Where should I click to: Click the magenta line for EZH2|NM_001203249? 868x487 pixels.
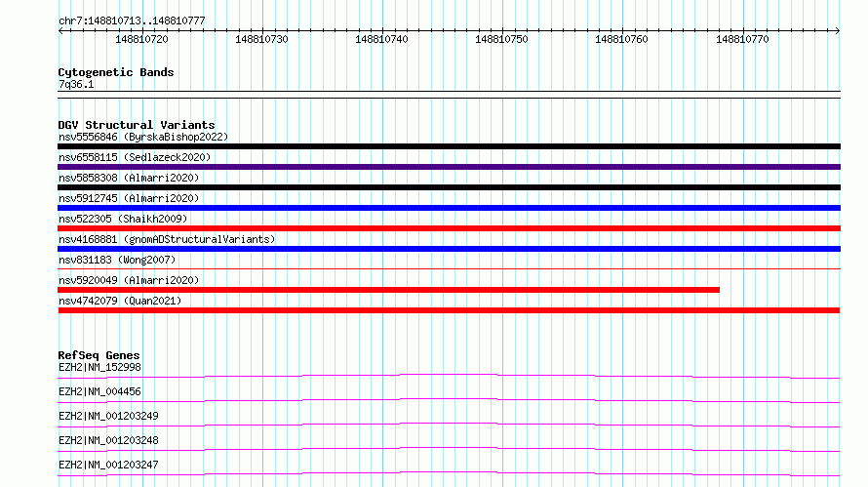(x=449, y=425)
